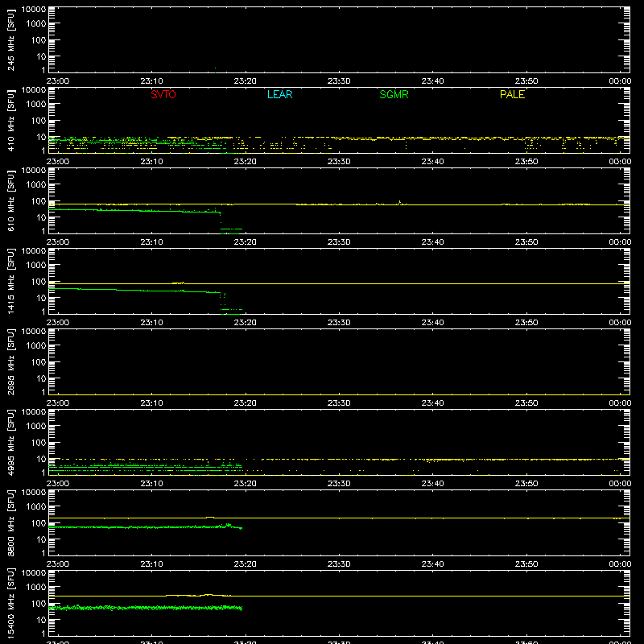Select the 410 MHz [SFU] axis label

[10, 121]
